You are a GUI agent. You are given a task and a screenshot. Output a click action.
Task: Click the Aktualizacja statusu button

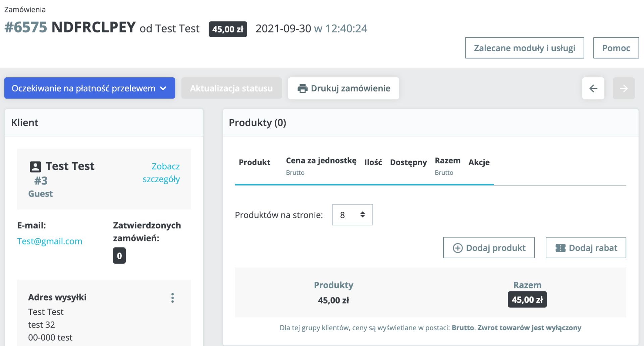click(231, 88)
